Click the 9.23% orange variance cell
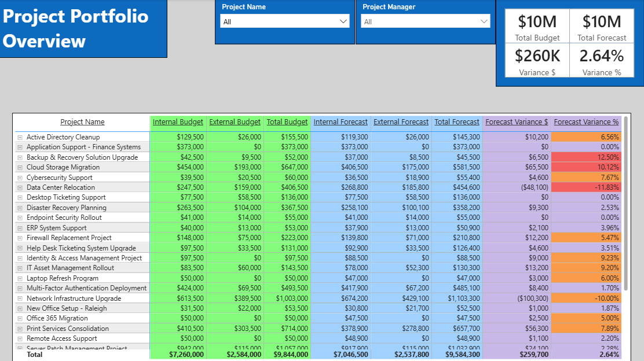The height and width of the screenshot is (361, 644). pos(586,257)
